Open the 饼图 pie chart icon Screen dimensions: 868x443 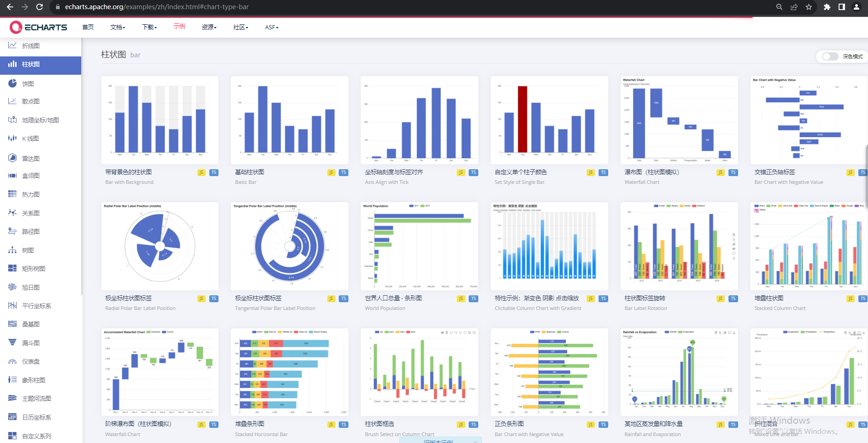(12, 83)
